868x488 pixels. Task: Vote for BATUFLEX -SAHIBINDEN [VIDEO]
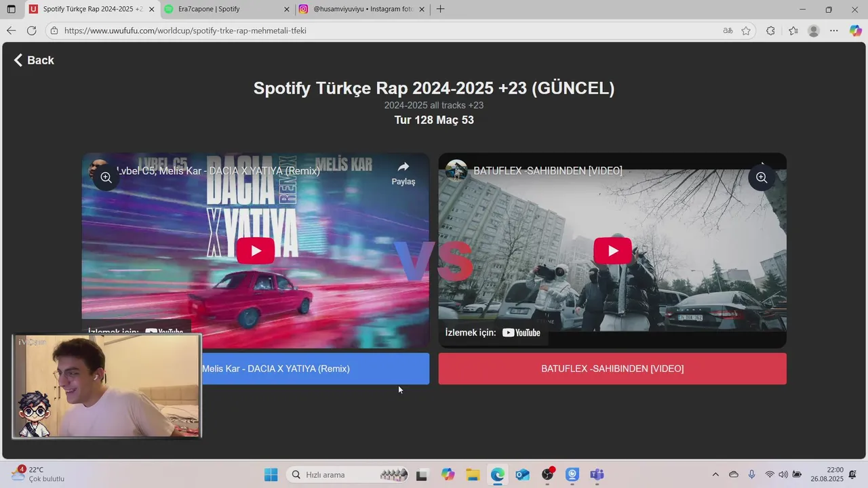click(612, 369)
